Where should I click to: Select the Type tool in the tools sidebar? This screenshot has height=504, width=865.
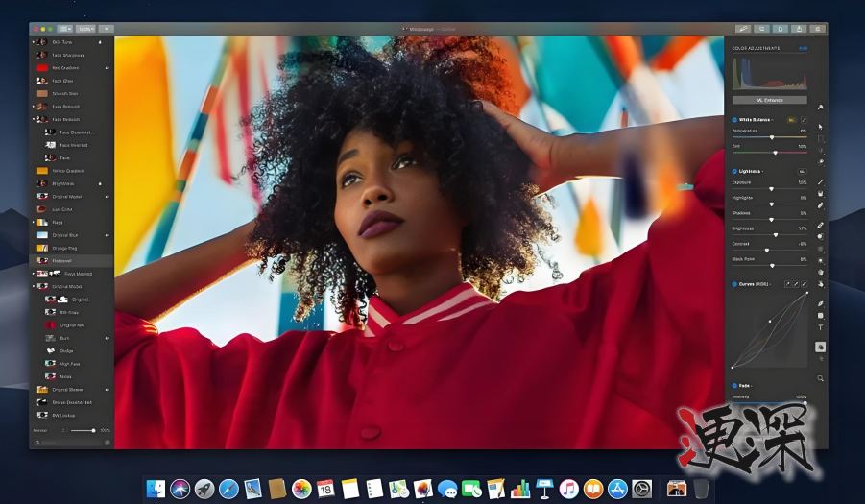tap(821, 327)
